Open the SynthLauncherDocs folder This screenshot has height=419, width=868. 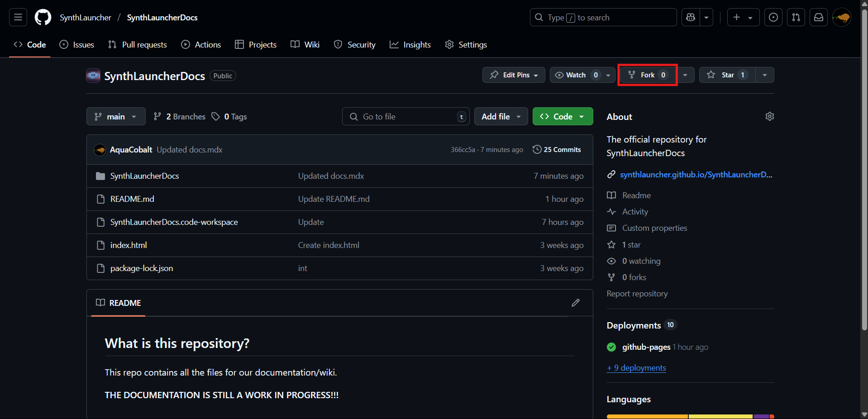point(144,176)
